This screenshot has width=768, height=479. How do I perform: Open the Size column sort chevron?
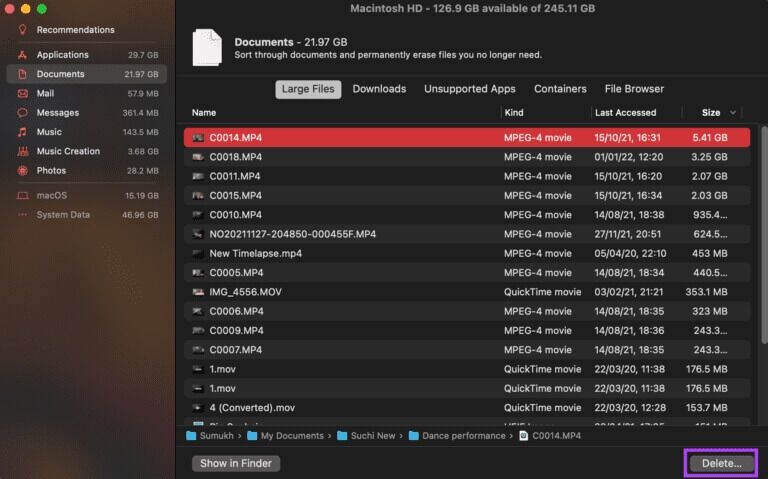734,113
